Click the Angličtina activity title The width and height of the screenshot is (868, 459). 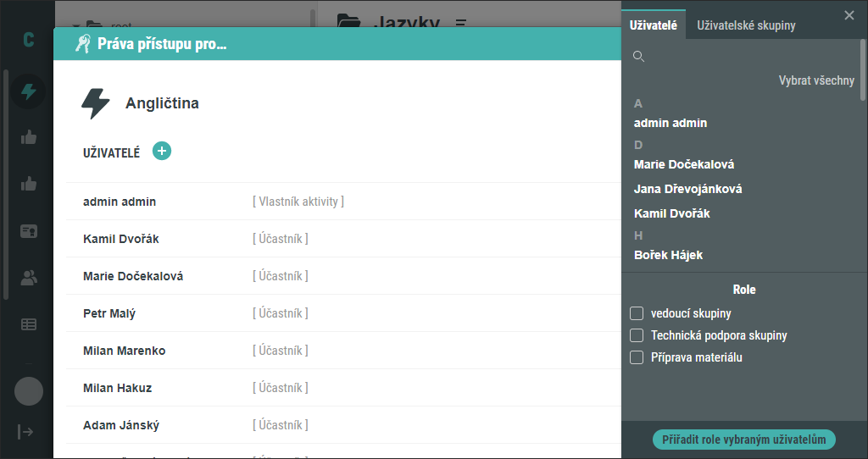pyautogui.click(x=162, y=103)
